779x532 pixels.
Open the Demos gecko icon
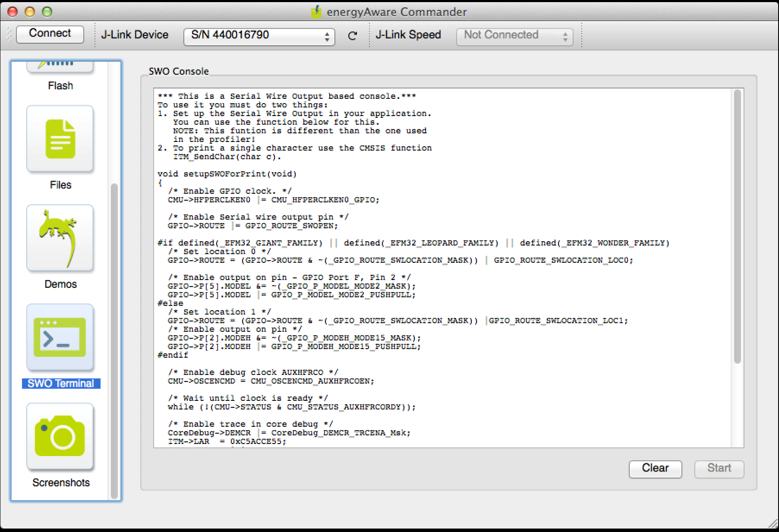pyautogui.click(x=60, y=238)
